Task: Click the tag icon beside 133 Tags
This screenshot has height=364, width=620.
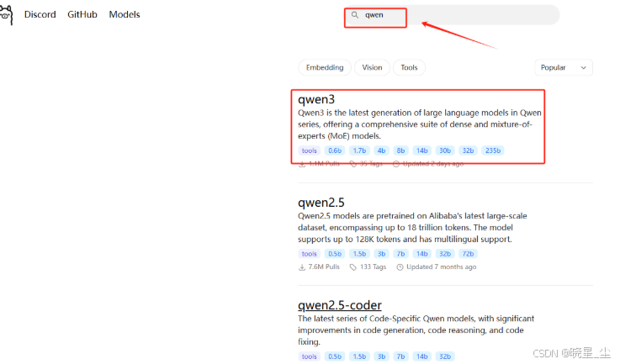Action: [x=352, y=267]
